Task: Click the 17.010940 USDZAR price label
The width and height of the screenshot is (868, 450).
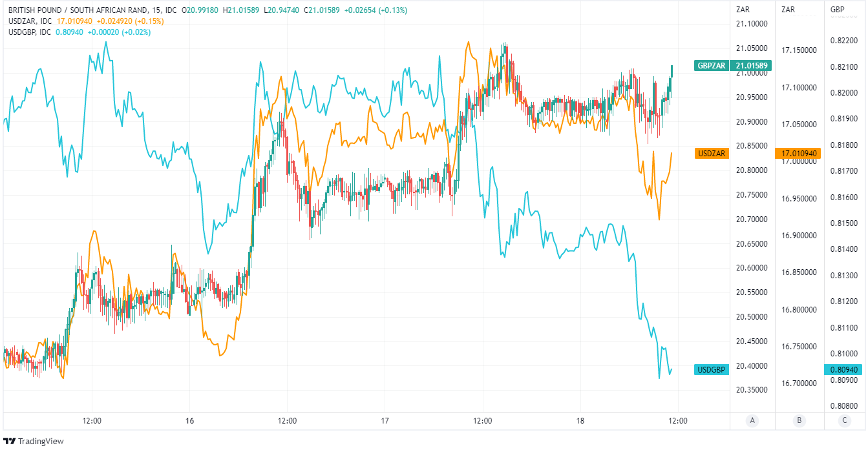Action: pos(798,154)
